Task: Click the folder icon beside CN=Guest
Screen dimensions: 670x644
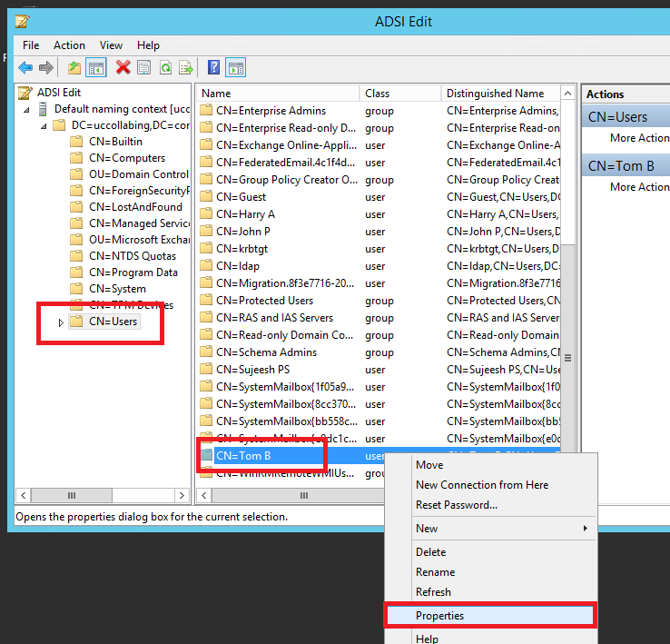Action: click(206, 197)
